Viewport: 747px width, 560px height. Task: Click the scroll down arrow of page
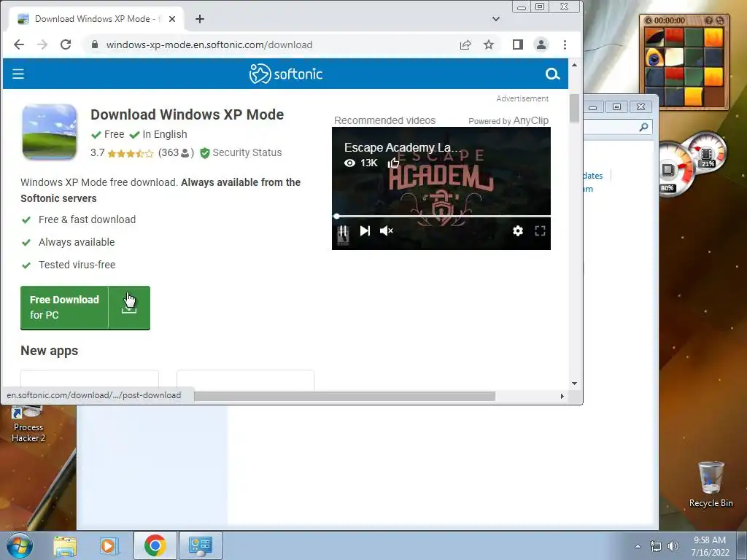[575, 384]
